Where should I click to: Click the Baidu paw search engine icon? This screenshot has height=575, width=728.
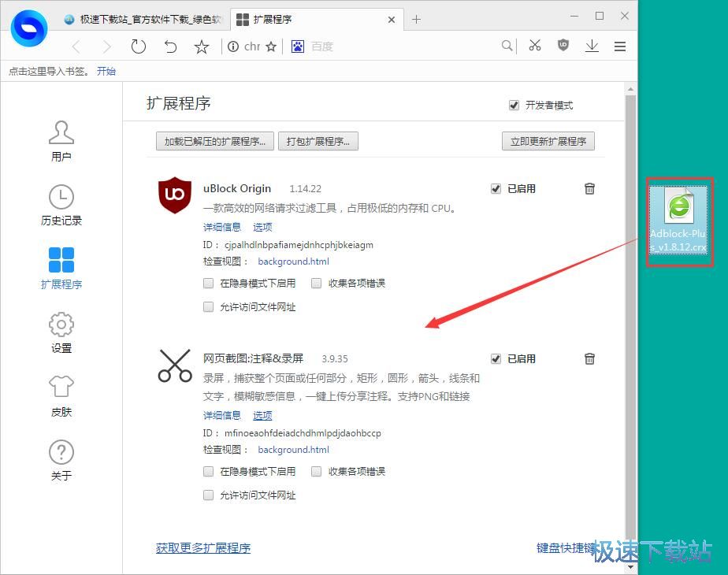[298, 46]
